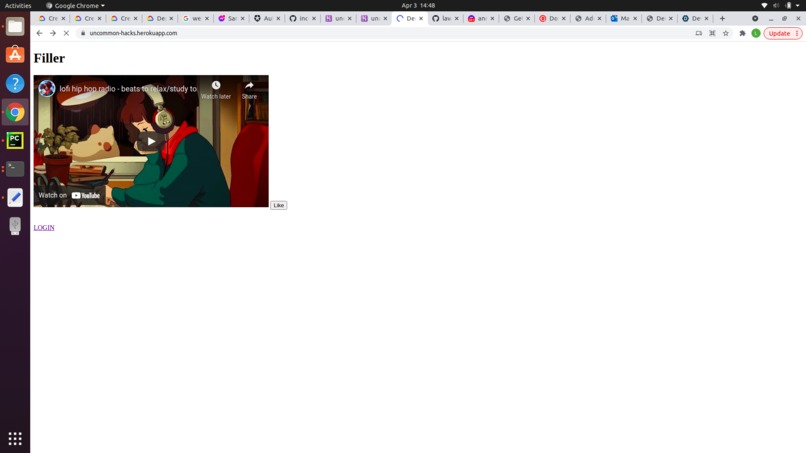View site security info lock icon

pos(83,33)
